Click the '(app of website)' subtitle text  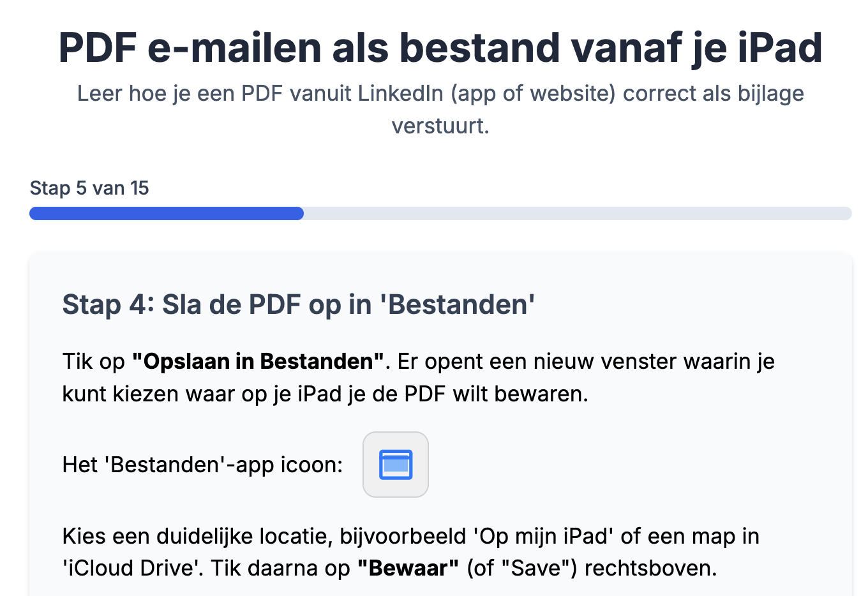pos(534,93)
